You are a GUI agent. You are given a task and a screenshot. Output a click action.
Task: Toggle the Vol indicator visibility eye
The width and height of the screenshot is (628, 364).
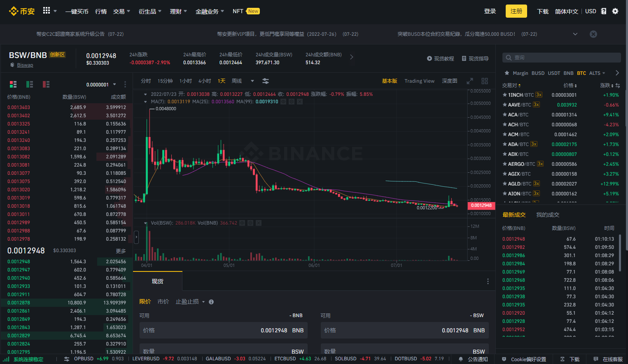tap(242, 223)
